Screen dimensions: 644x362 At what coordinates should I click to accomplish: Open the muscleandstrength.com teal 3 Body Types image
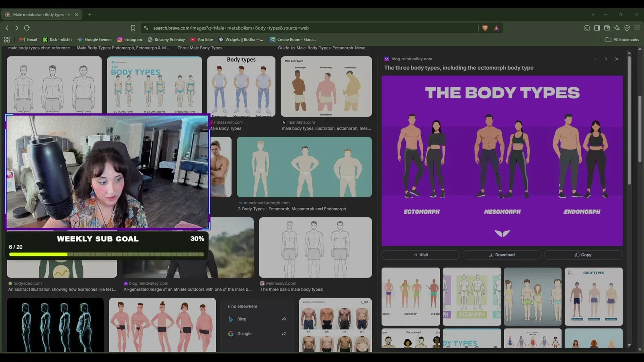(304, 167)
